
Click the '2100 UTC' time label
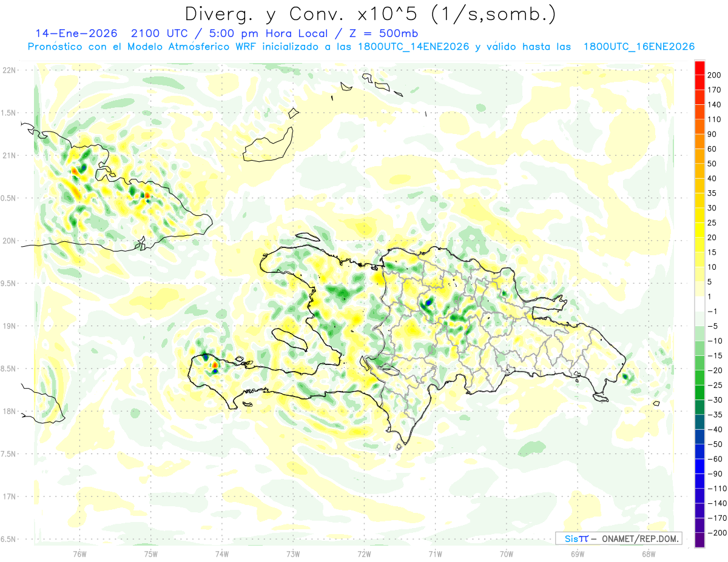pos(159,33)
